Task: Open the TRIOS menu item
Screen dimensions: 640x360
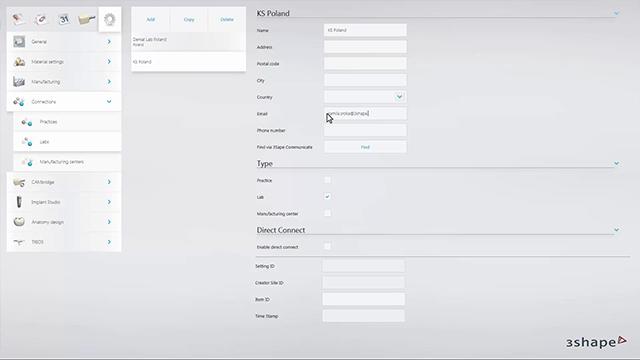Action: 64,242
